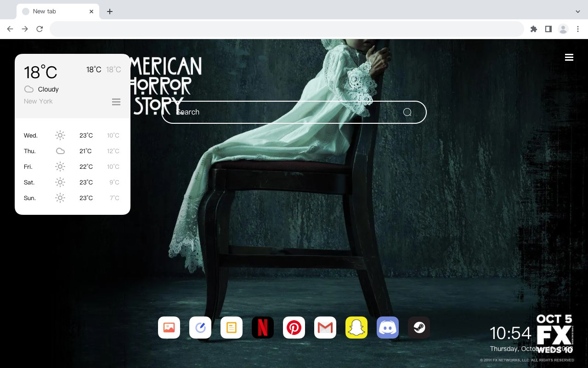Select the Wed. forecast row
This screenshot has width=588, height=368.
tap(73, 135)
